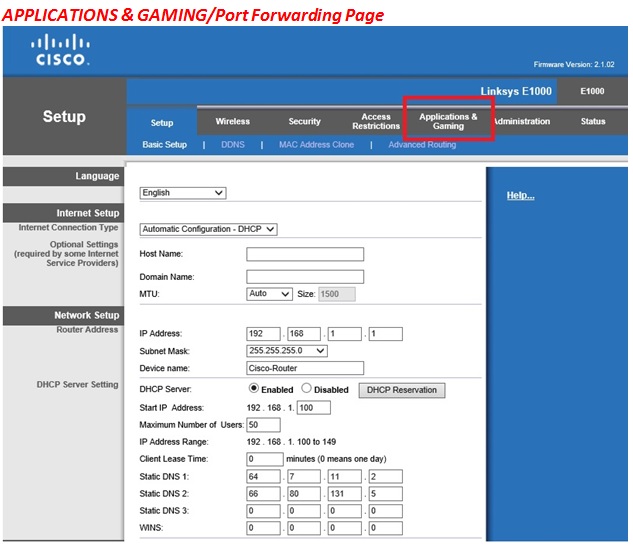Click the DHCP Reservation button
This screenshot has width=633, height=547.
pos(402,390)
